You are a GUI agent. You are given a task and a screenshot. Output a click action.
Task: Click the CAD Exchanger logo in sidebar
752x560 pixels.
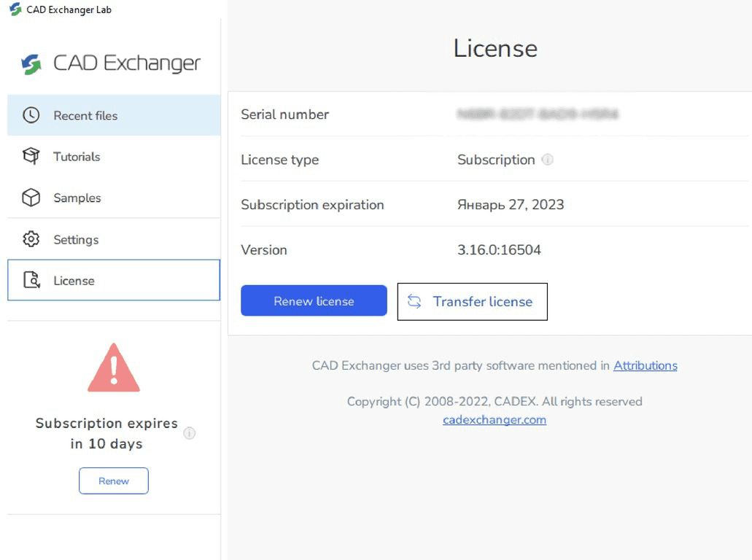point(110,63)
